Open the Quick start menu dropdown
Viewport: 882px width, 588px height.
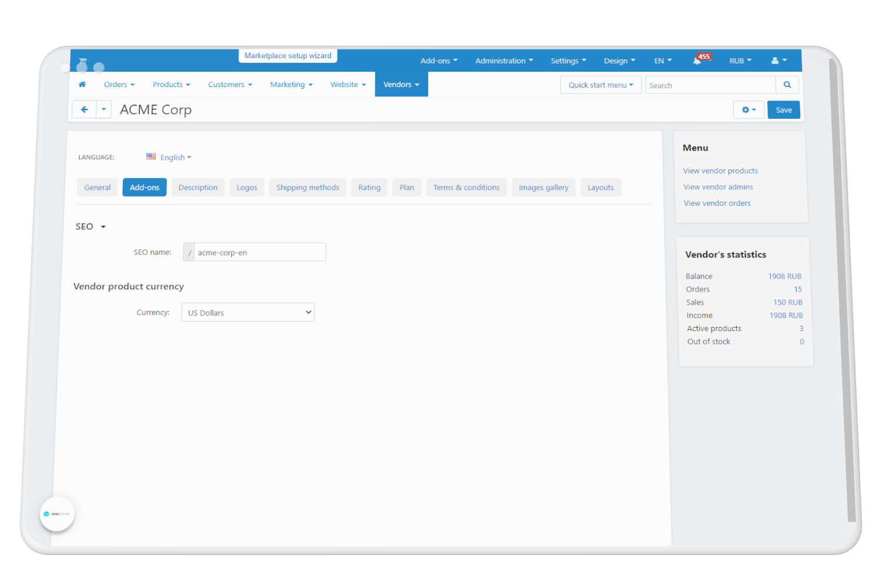(x=601, y=85)
